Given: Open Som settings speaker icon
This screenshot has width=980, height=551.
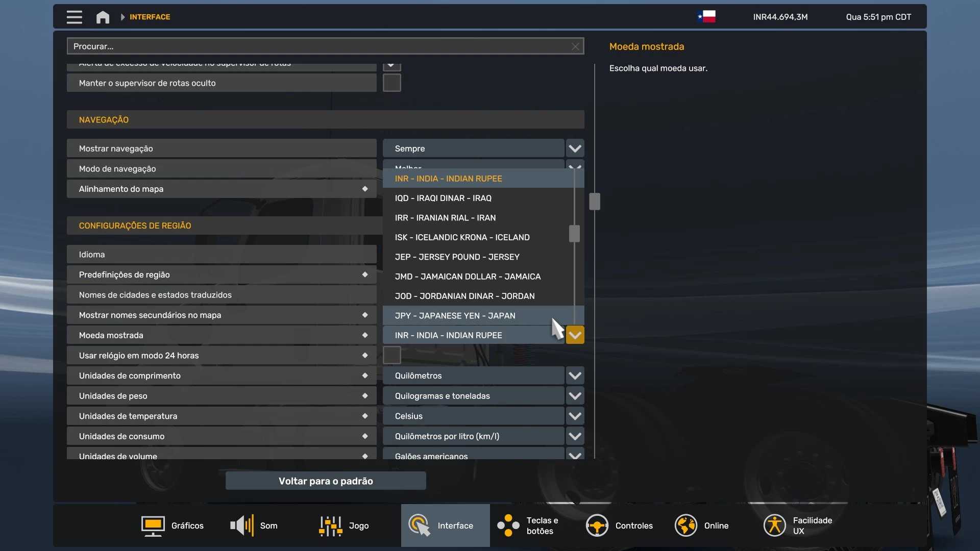Looking at the screenshot, I should (242, 525).
